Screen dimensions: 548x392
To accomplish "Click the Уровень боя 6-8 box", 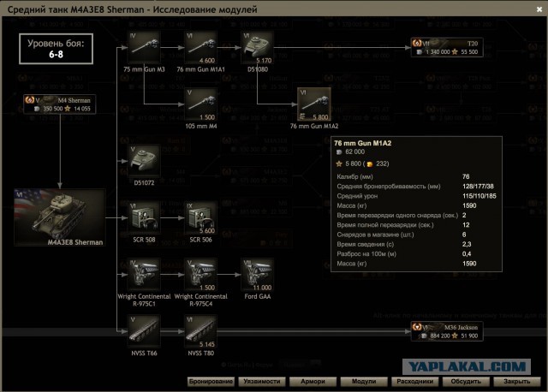I will 56,49.
